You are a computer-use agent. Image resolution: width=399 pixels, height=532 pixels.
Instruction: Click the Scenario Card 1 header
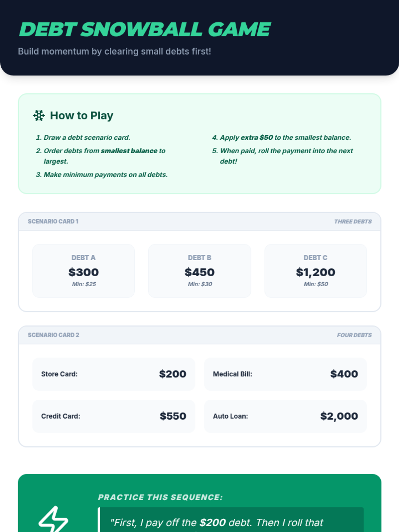[53, 221]
